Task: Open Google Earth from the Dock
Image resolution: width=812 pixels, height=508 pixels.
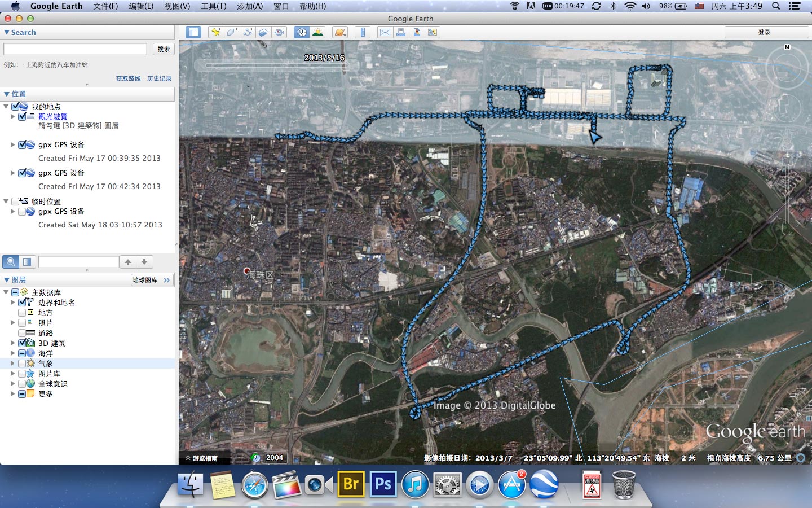Action: click(x=544, y=484)
